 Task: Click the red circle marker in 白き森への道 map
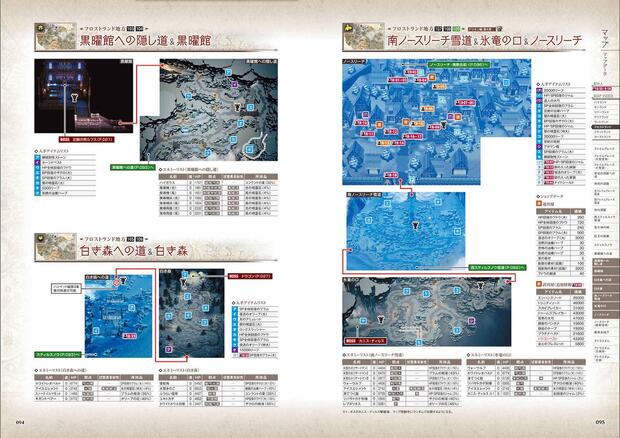coord(116,283)
